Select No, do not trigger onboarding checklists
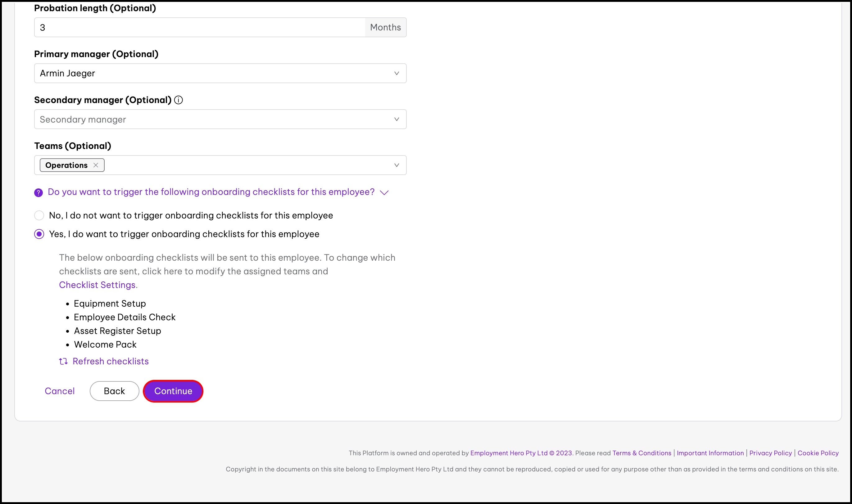This screenshot has height=504, width=852. [x=39, y=215]
